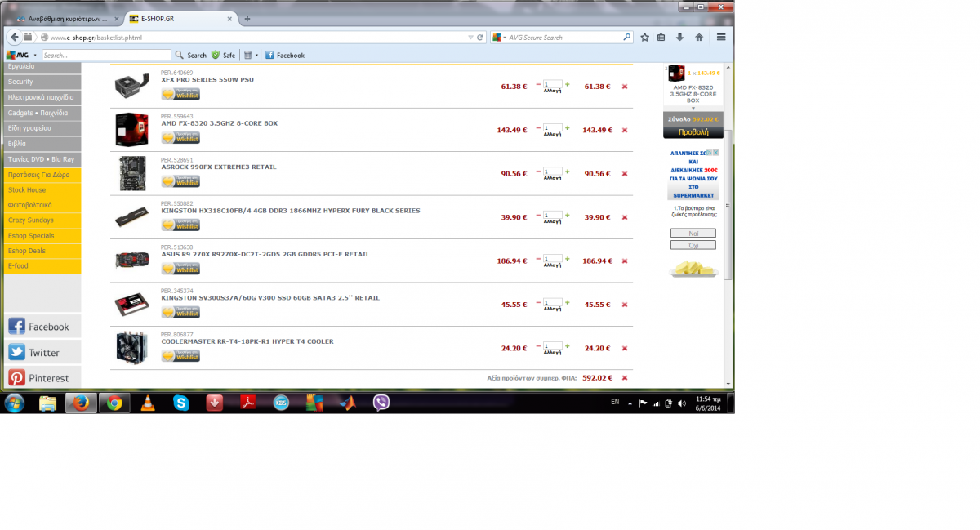Screen dimensions: 980x530
Task: Open E-food sidebar item
Action: click(42, 266)
